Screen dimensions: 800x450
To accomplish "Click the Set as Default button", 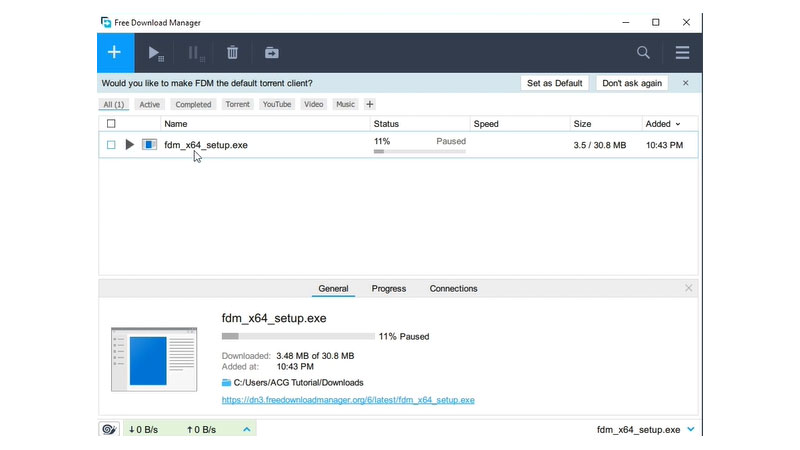I will tap(555, 83).
